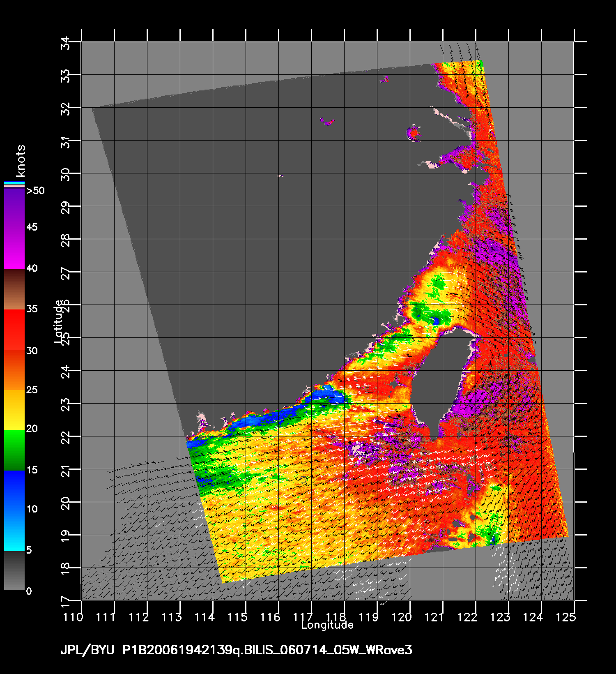
Task: Click the colorbar '20' knots label
Action: 32,429
